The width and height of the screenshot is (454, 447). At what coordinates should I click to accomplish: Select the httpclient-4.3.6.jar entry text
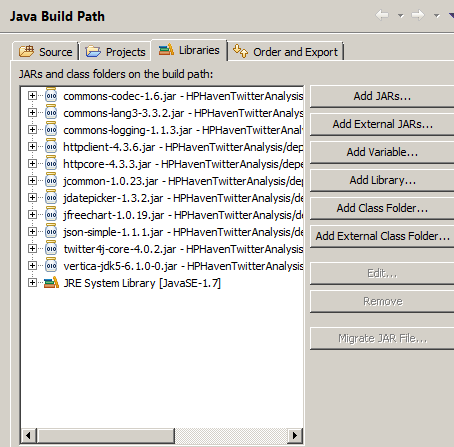click(x=183, y=147)
